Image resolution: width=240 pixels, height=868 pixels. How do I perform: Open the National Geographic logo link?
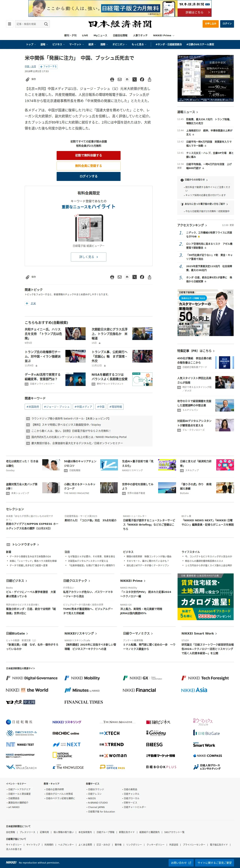click(63, 755)
